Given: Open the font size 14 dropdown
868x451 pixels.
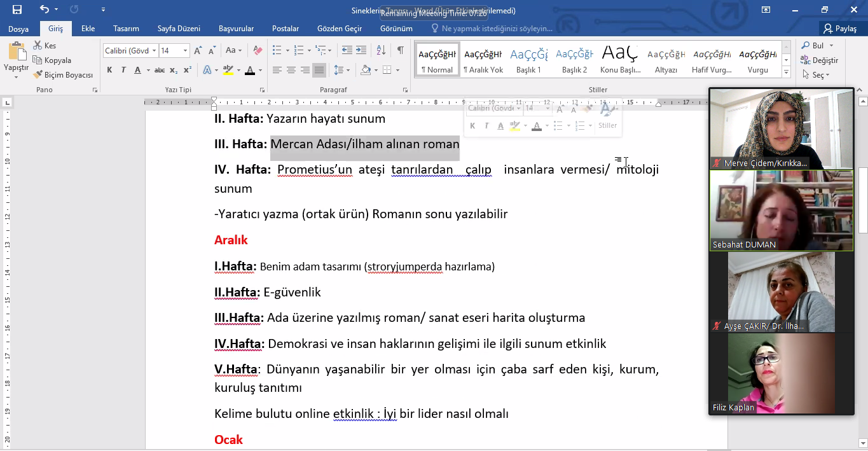Looking at the screenshot, I should click(x=185, y=51).
